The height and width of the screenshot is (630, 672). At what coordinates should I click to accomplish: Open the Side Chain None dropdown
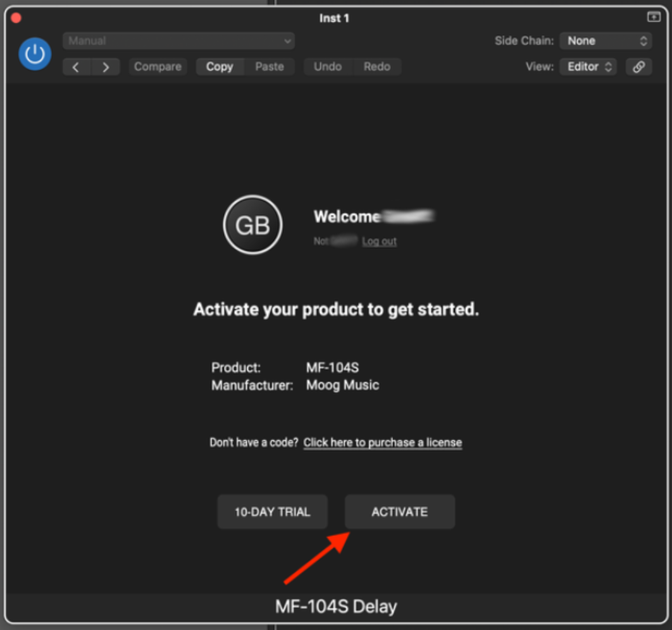point(606,41)
